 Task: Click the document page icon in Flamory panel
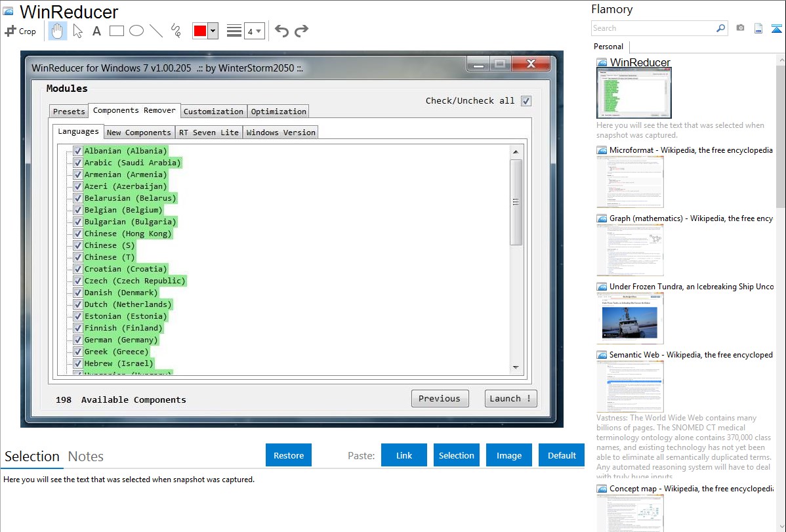pyautogui.click(x=758, y=28)
